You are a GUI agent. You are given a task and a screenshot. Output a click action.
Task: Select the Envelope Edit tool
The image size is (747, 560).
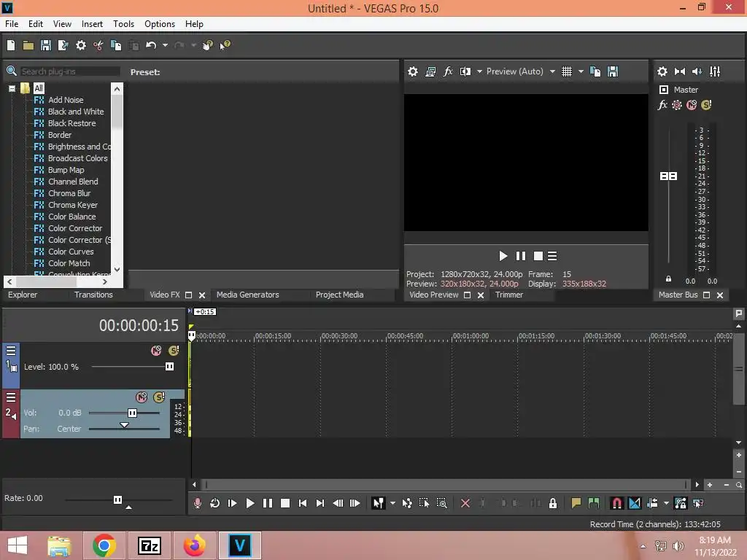tap(407, 503)
